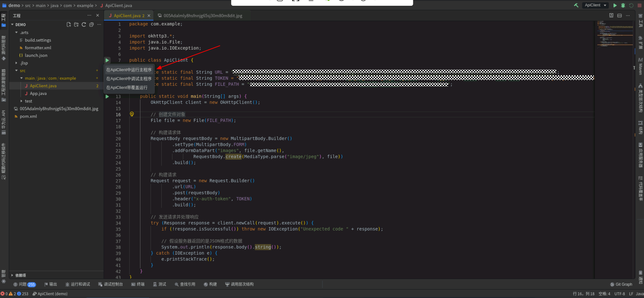
Task: Open the 调试控制台 panel tab
Action: 110,284
